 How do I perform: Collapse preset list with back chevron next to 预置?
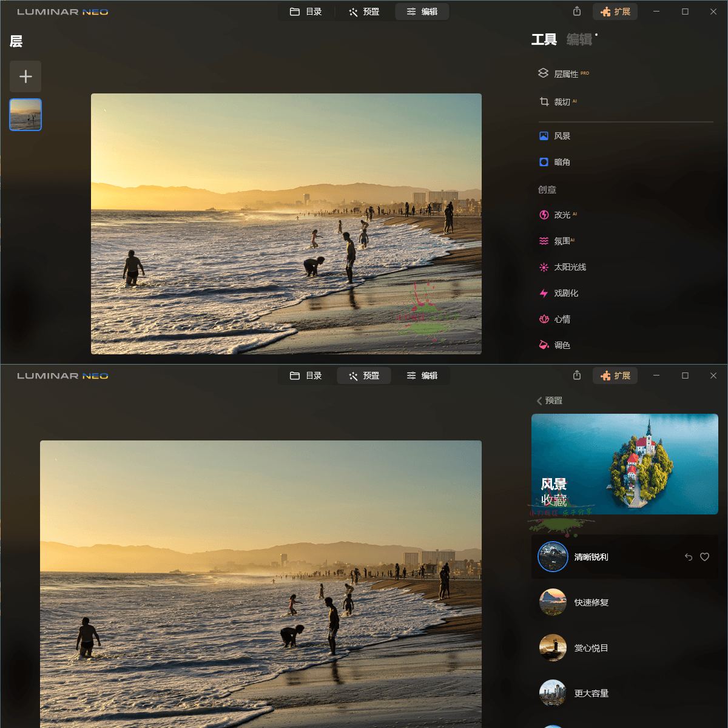(538, 400)
